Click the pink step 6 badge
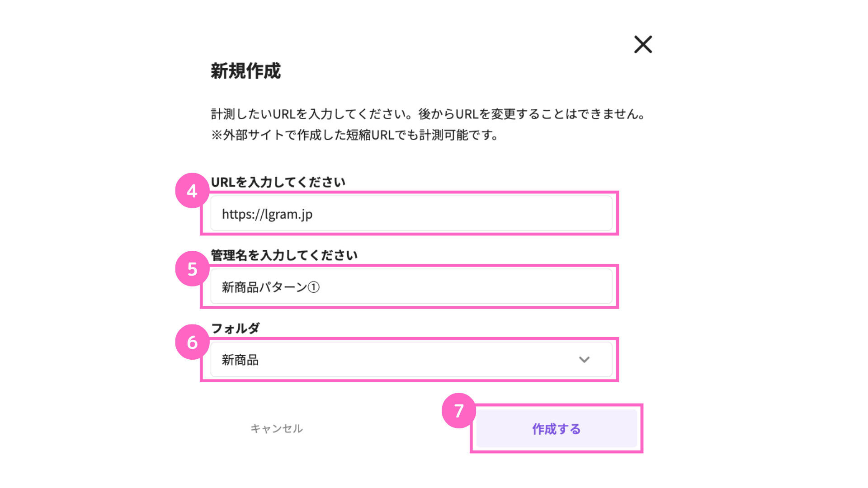 pos(192,342)
